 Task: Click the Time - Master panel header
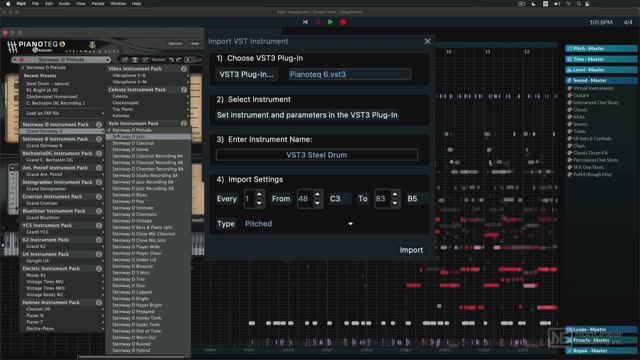tap(601, 59)
